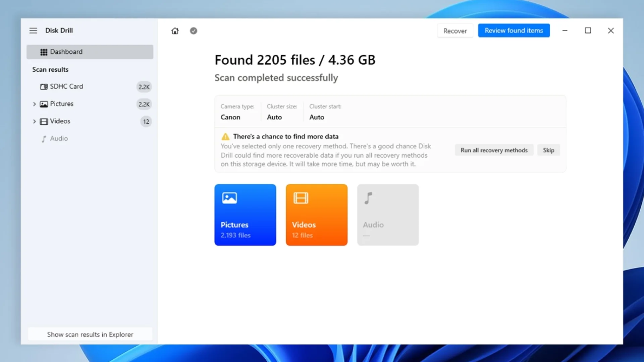Select Audio label in sidebar
The width and height of the screenshot is (644, 362).
coord(59,138)
